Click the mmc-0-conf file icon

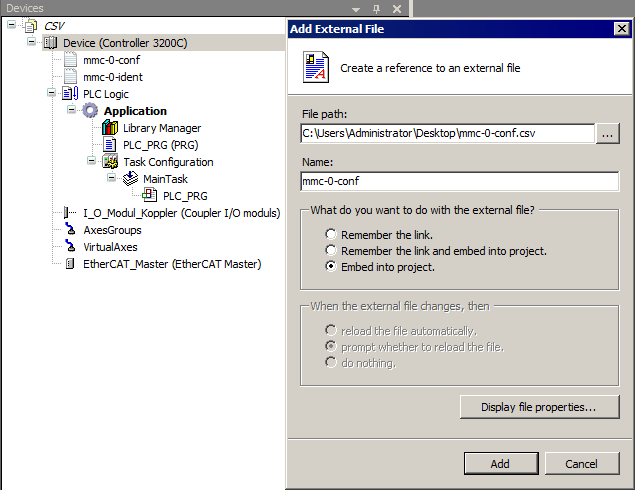[70, 60]
